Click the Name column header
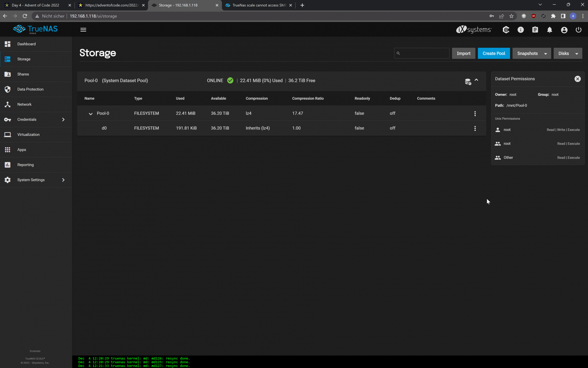This screenshot has height=368, width=588. click(90, 98)
